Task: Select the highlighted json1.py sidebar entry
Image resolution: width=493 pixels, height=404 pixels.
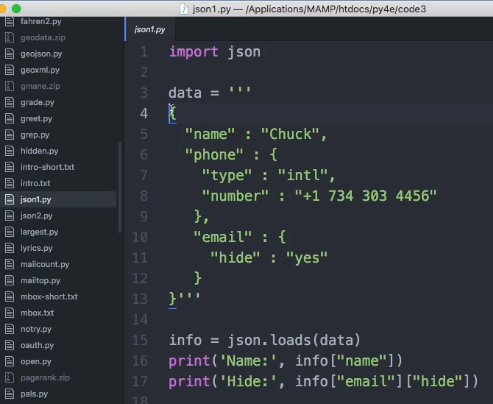Action: coord(58,199)
